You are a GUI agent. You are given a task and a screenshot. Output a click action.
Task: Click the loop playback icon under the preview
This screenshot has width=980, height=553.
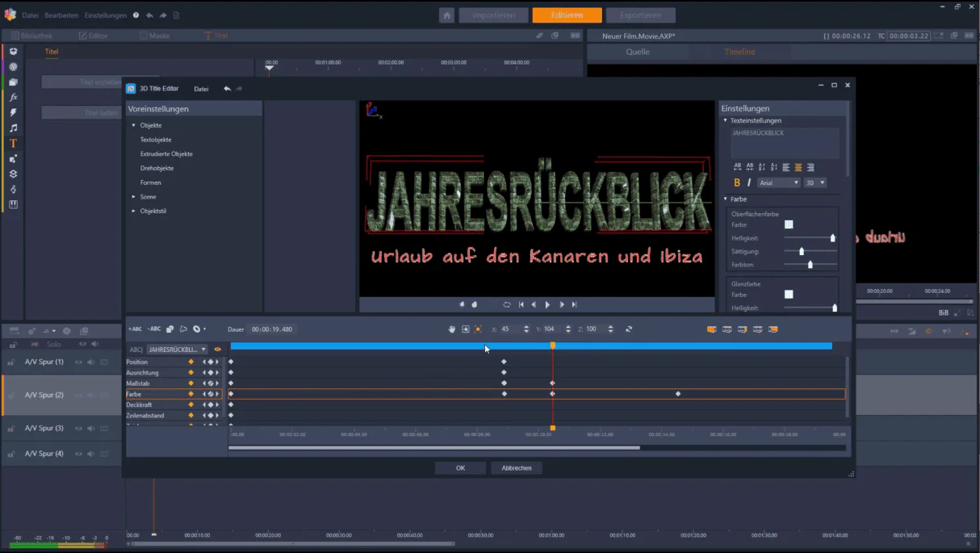[x=507, y=305]
